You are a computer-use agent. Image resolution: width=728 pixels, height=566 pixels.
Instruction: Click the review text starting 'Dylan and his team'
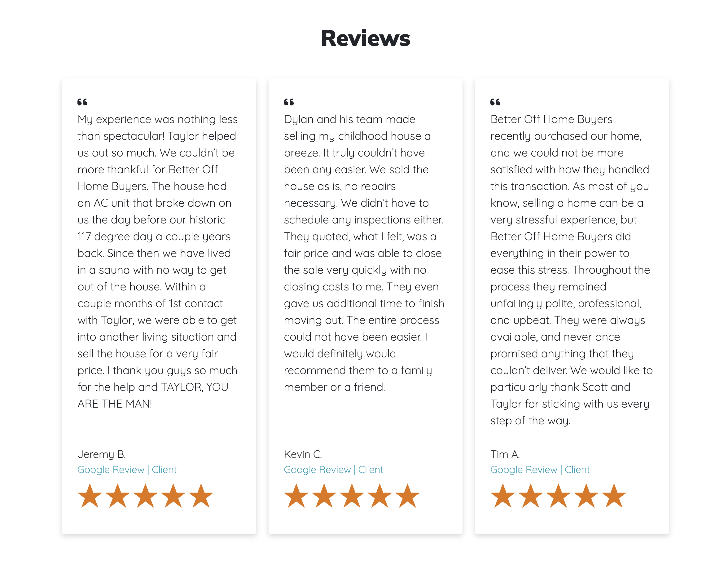364,253
